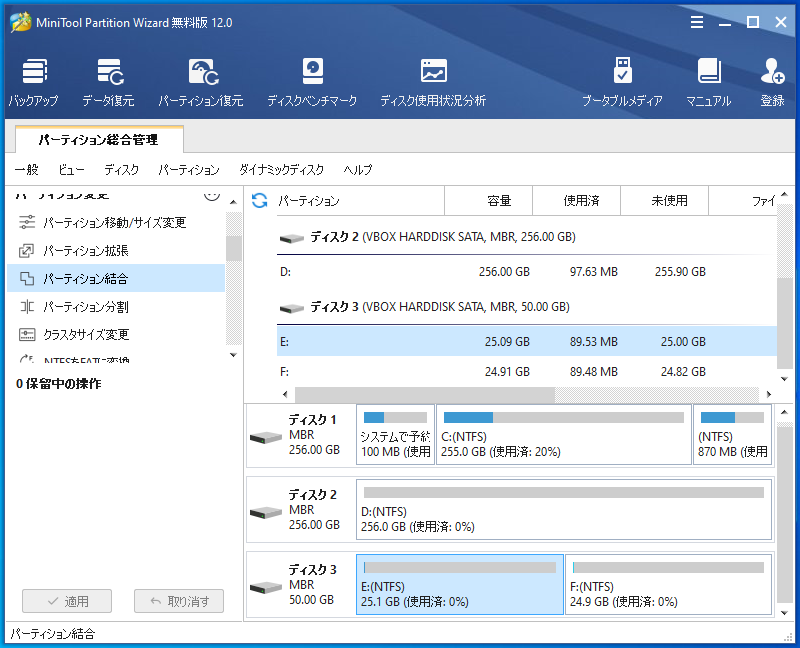The image size is (800, 648).
Task: Open the パーティション menu
Action: (189, 169)
